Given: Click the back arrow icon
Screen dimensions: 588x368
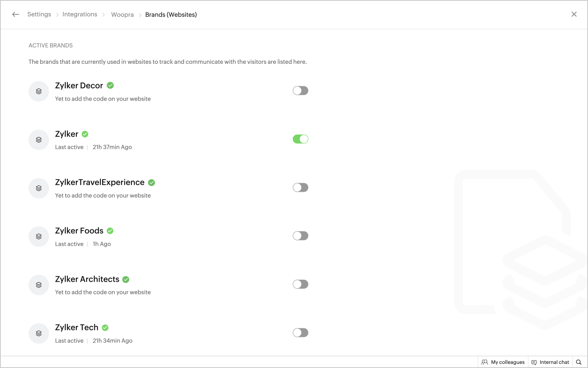Looking at the screenshot, I should pos(16,14).
